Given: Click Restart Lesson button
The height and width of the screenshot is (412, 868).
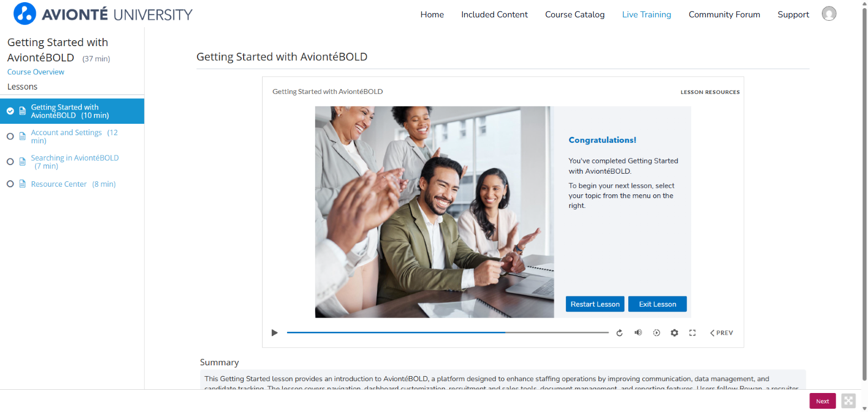Looking at the screenshot, I should pyautogui.click(x=595, y=304).
